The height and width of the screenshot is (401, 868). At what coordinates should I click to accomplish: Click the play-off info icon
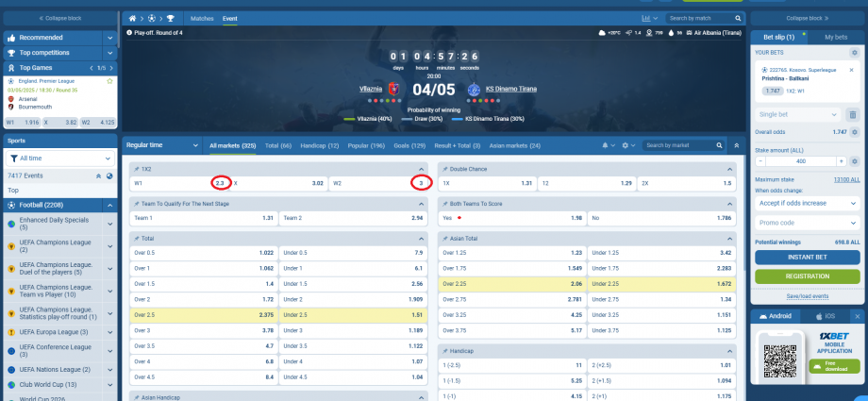click(x=129, y=33)
